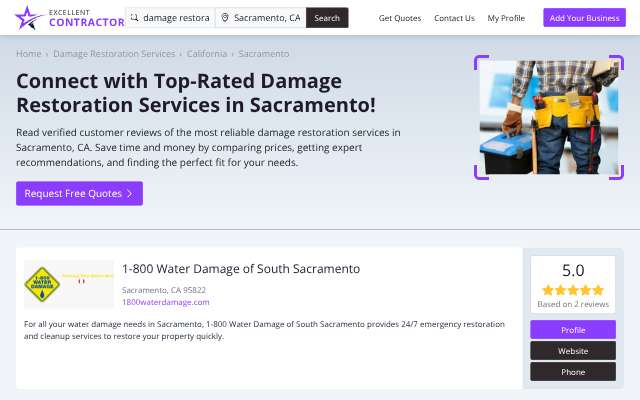The width and height of the screenshot is (640, 400).
Task: Click the listing description paragraph
Action: (264, 330)
